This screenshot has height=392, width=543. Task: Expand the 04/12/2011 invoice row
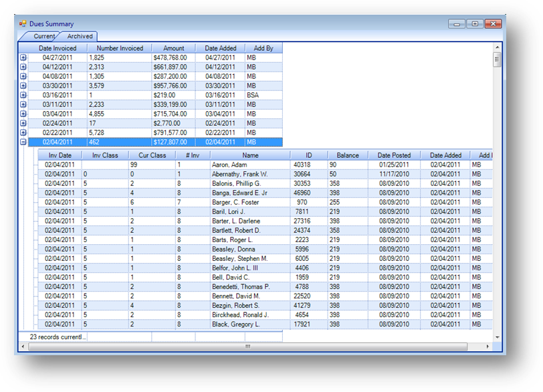click(x=23, y=67)
